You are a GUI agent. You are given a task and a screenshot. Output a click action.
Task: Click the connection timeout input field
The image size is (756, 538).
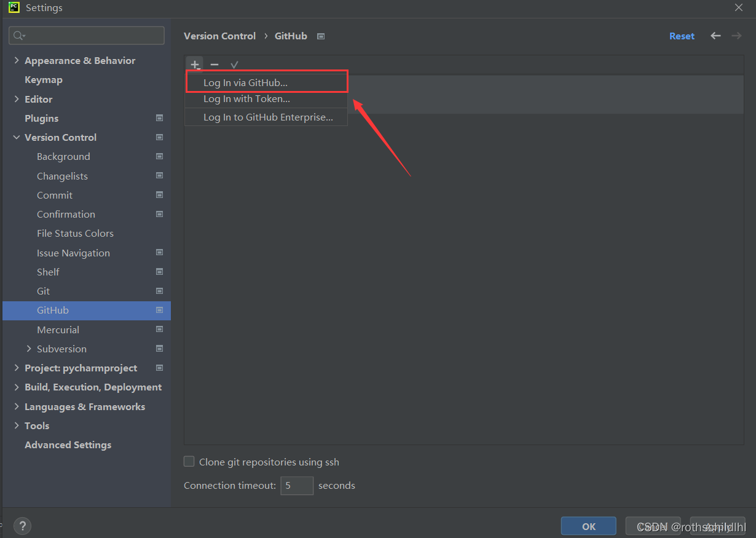coord(297,485)
